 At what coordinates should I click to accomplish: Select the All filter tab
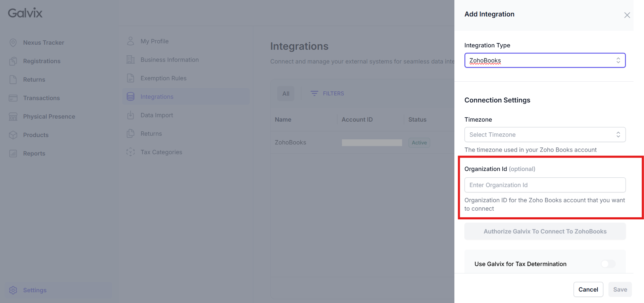(286, 94)
